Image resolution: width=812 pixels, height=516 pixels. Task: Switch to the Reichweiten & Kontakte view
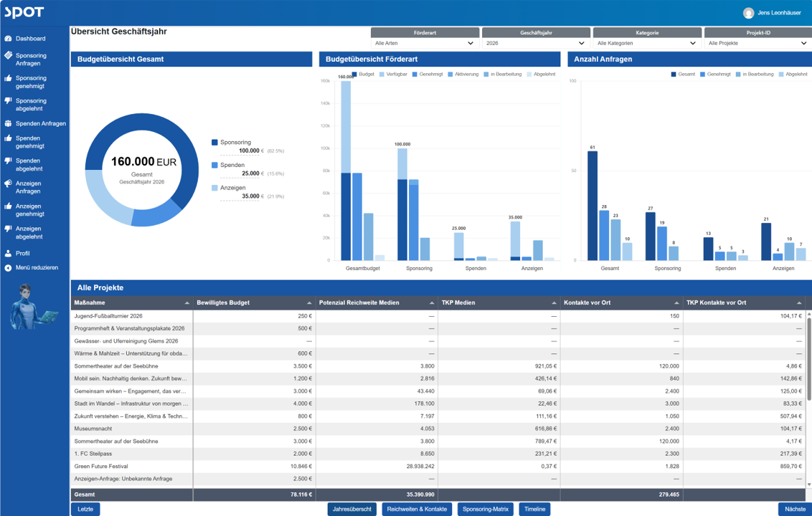point(417,510)
